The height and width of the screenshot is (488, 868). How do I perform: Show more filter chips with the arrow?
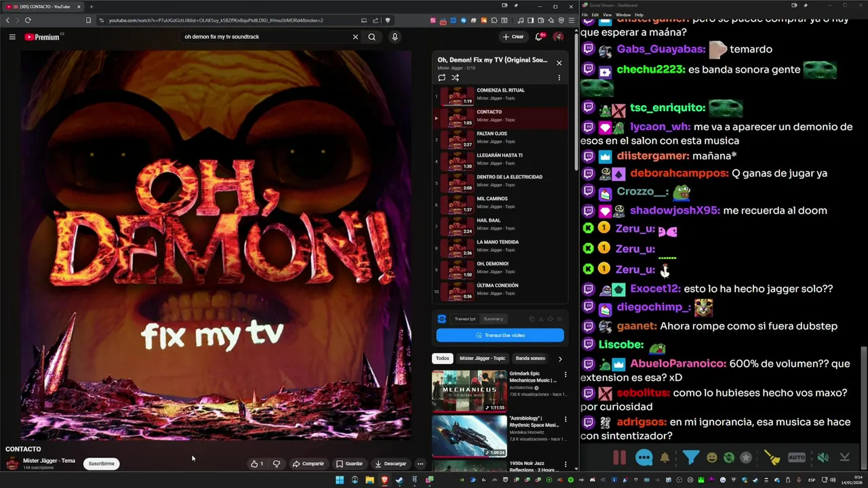pos(559,359)
